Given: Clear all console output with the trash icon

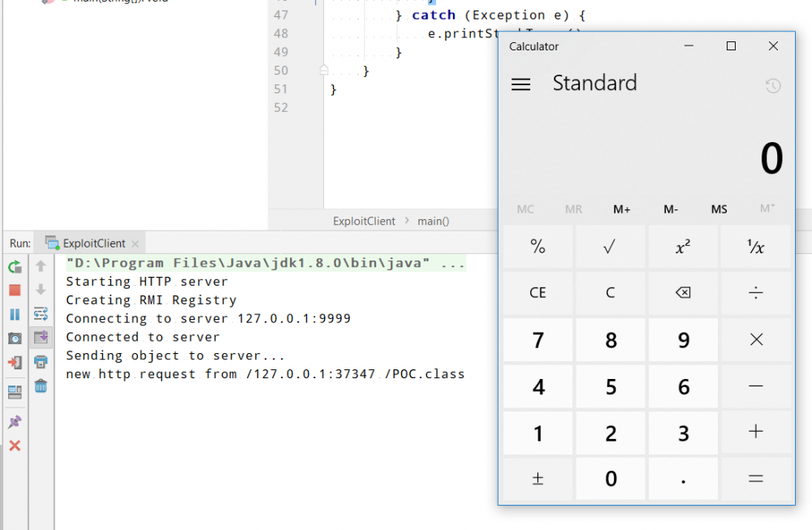Looking at the screenshot, I should point(41,386).
